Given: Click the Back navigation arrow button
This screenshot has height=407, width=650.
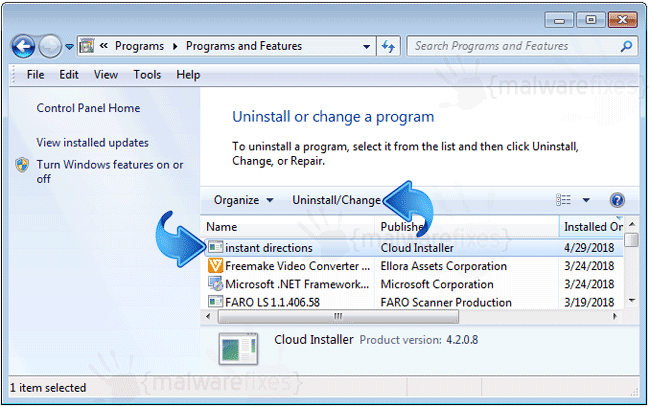Looking at the screenshot, I should click(23, 46).
